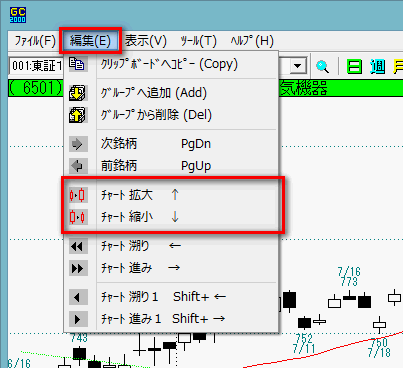This screenshot has width=403, height=368.
Task: Click the 001:東証1 group selection field
Action: click(x=37, y=66)
